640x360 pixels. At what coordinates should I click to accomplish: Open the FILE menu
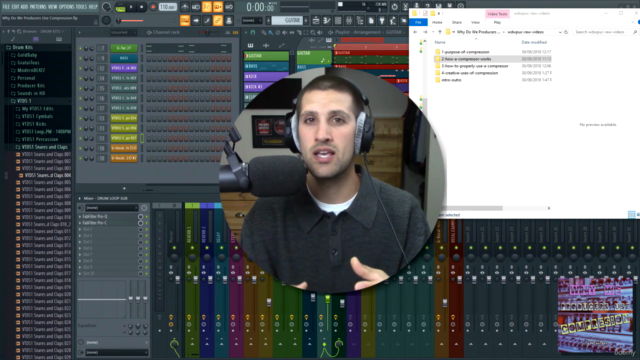click(6, 7)
